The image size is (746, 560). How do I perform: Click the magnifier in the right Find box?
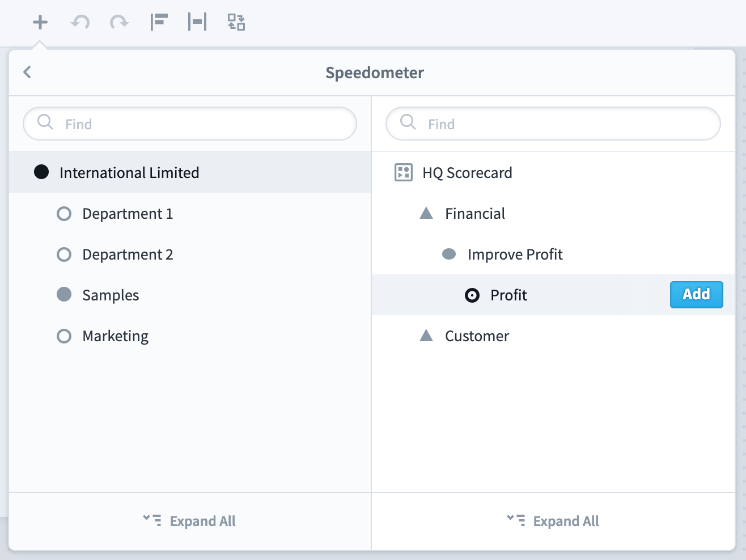pyautogui.click(x=408, y=122)
